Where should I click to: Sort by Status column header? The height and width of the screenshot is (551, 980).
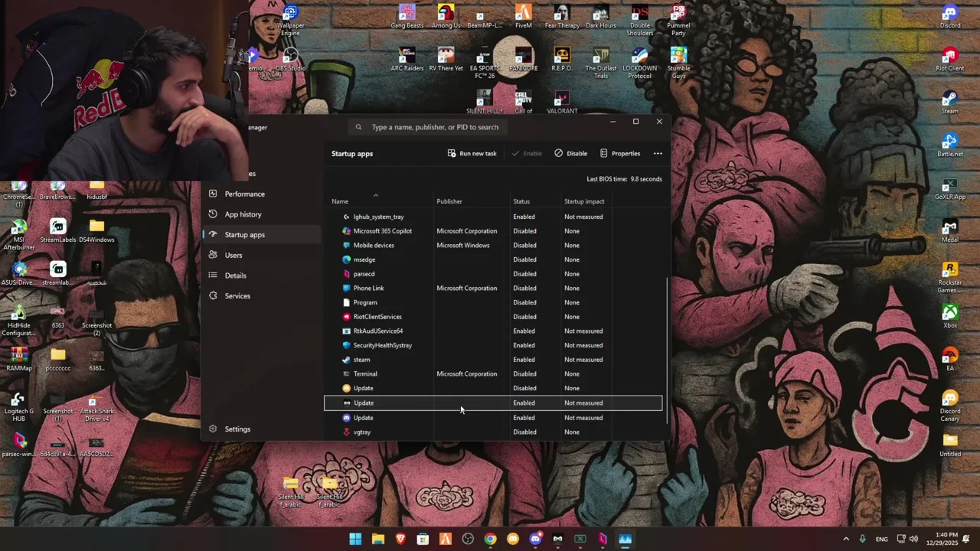pos(521,201)
